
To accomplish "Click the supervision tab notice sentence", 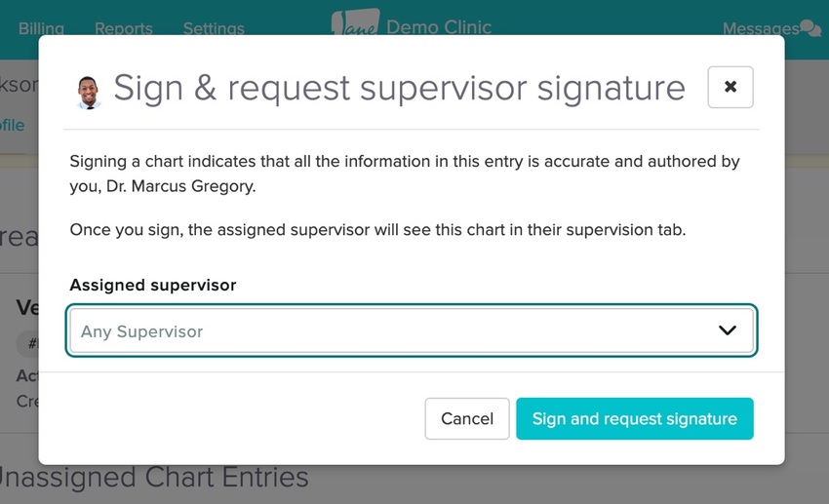I will pyautogui.click(x=378, y=231).
